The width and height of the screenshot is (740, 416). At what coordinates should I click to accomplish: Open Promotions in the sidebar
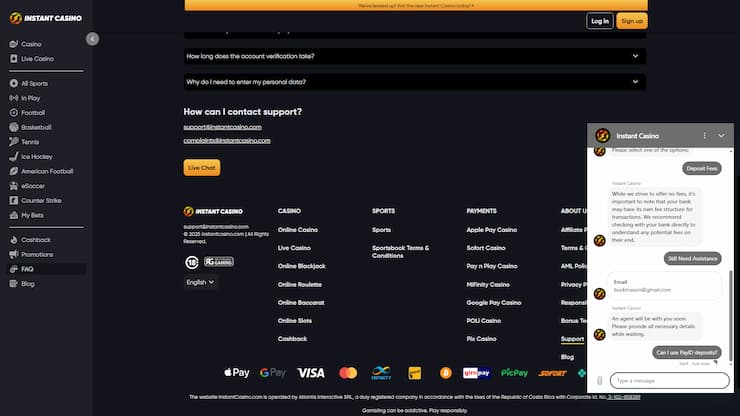(37, 254)
